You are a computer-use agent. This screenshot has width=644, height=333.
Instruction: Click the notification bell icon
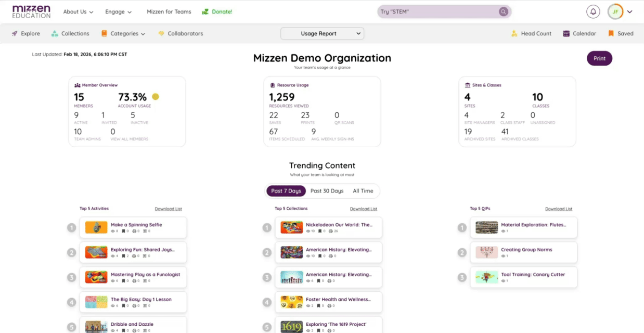click(x=593, y=11)
